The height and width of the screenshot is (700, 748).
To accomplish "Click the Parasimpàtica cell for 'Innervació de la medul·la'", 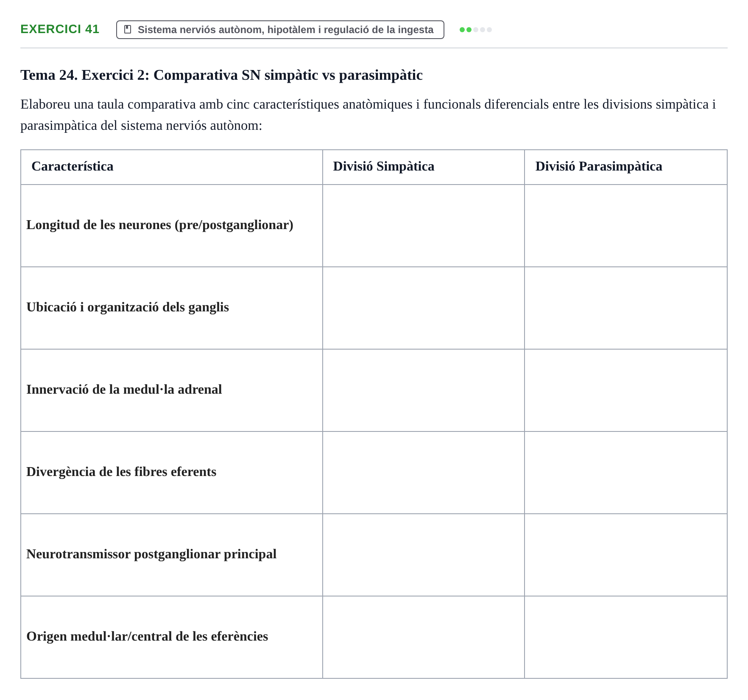I will point(626,390).
